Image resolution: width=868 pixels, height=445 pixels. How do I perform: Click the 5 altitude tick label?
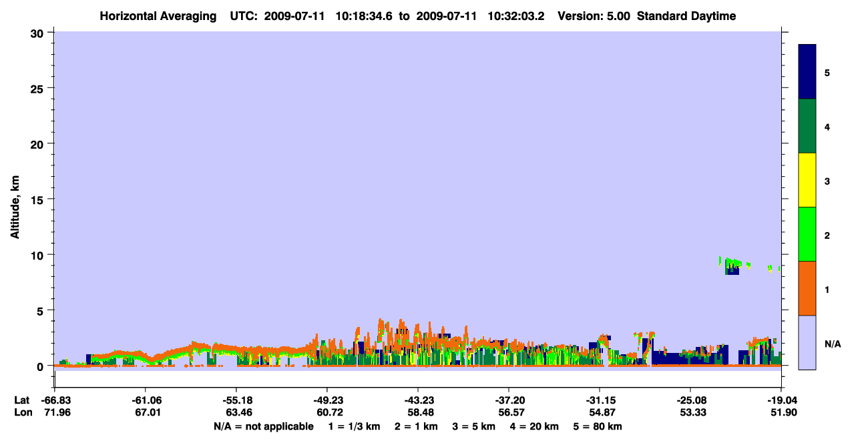point(41,310)
